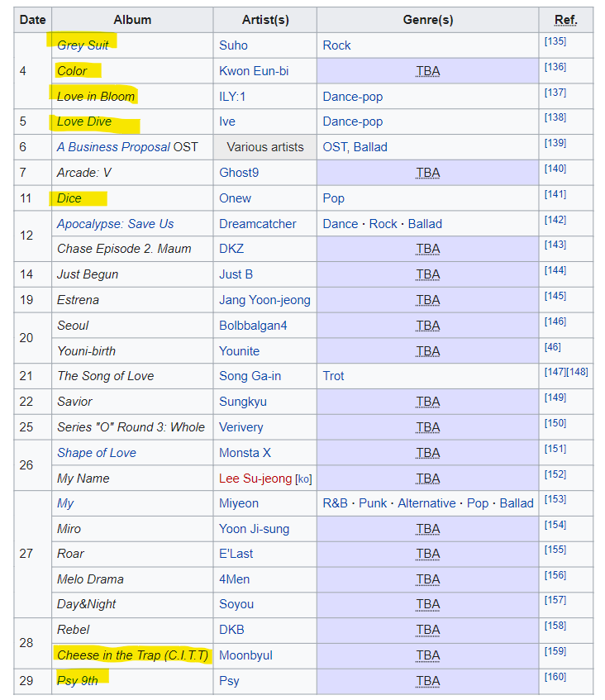Open Dance-pop genre link for Ive

click(x=353, y=121)
